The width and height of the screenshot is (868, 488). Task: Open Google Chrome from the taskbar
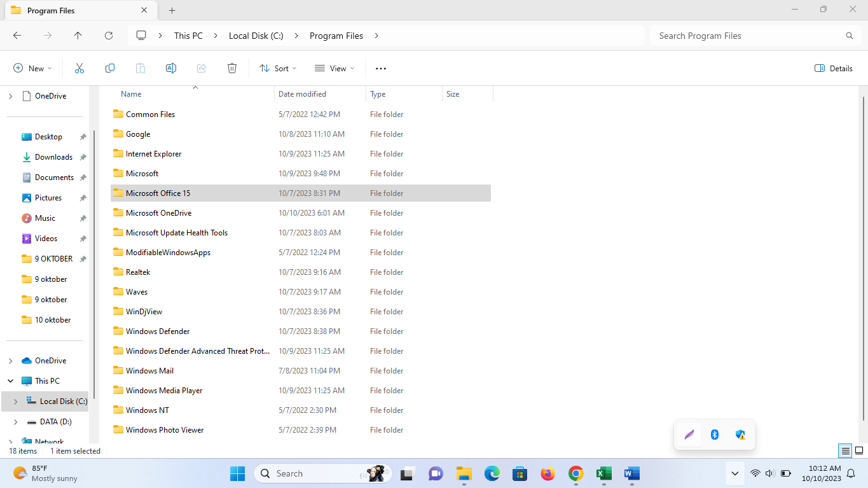click(x=575, y=473)
